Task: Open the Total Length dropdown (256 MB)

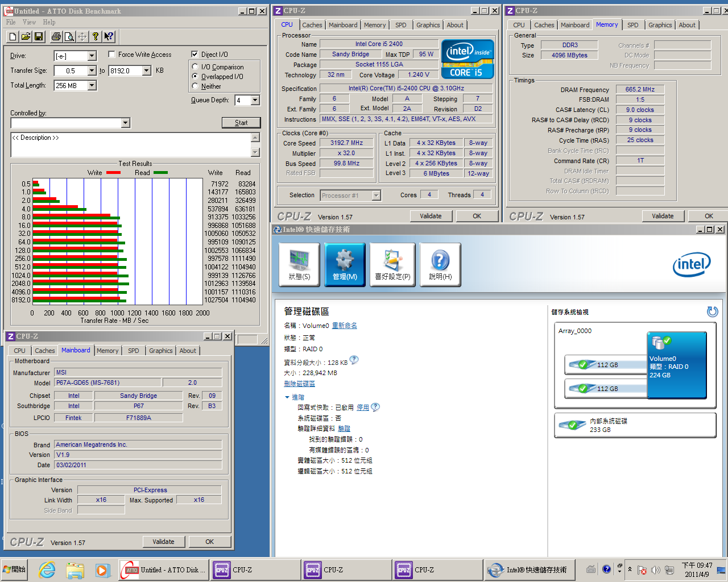Action: (92, 85)
